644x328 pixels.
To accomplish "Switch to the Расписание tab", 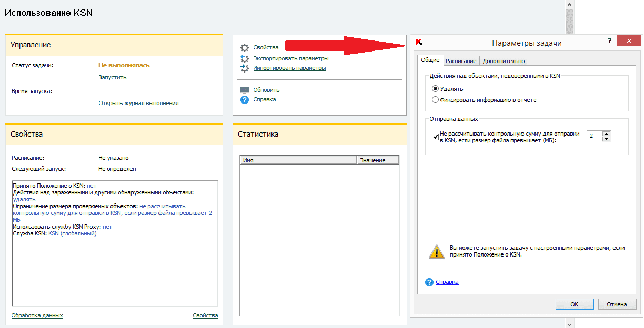I will tap(461, 61).
